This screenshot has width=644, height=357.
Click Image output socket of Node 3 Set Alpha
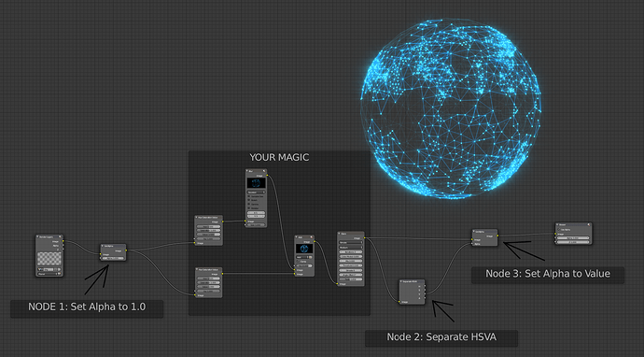[x=497, y=236]
